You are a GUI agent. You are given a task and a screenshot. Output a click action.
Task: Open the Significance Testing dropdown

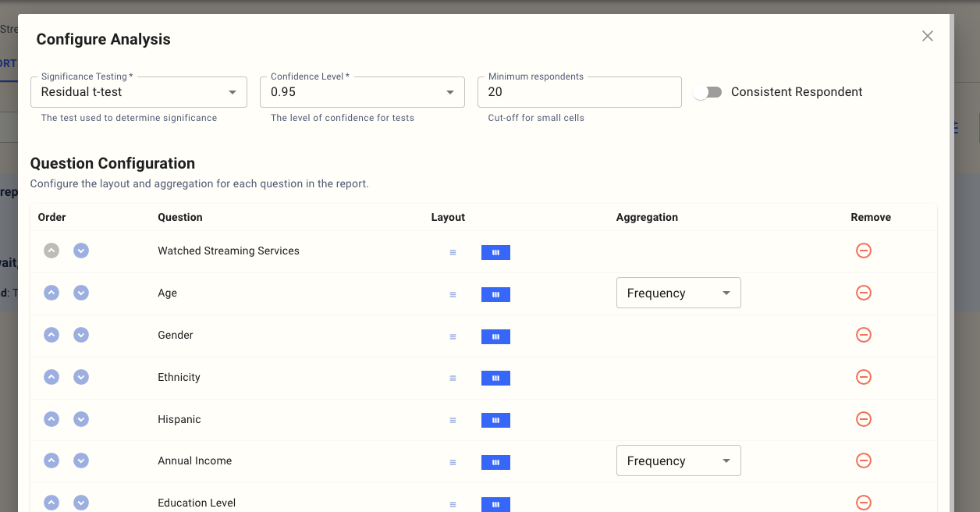click(139, 92)
